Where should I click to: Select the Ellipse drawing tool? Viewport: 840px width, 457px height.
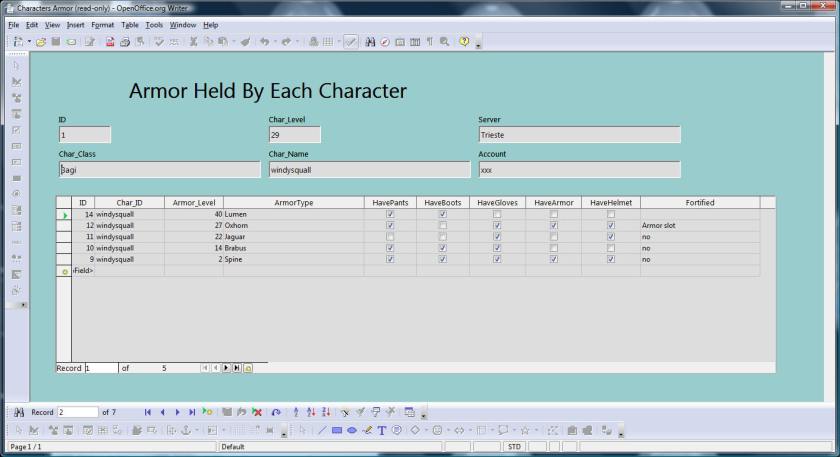point(352,430)
